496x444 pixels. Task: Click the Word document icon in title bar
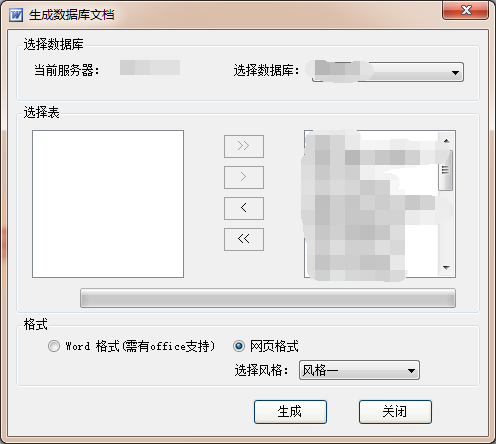click(16, 15)
